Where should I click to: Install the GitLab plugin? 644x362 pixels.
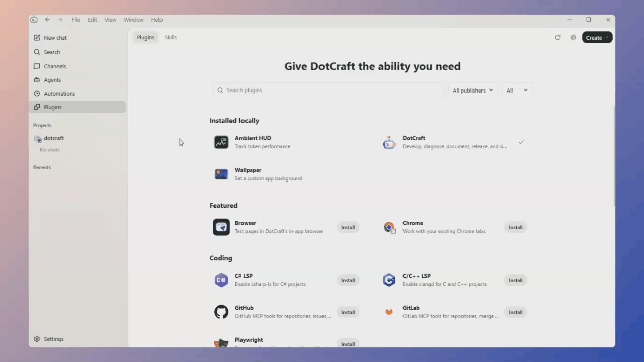click(515, 312)
